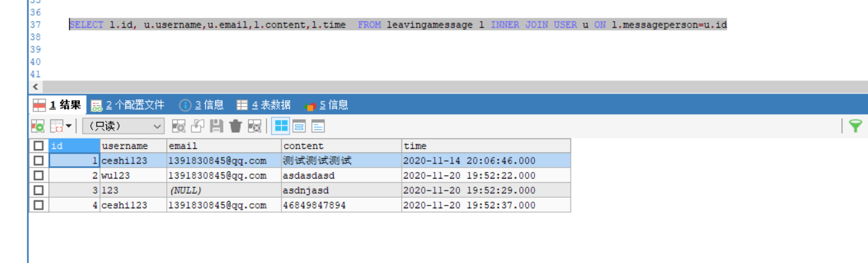The image size is (868, 263).
Task: Select the wu123 username cell
Action: pyautogui.click(x=133, y=175)
